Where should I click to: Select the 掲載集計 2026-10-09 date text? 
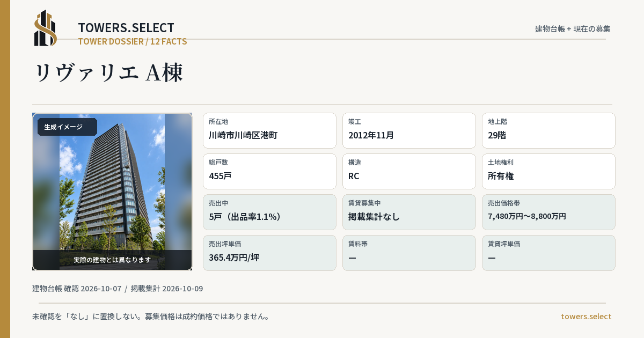(x=167, y=289)
